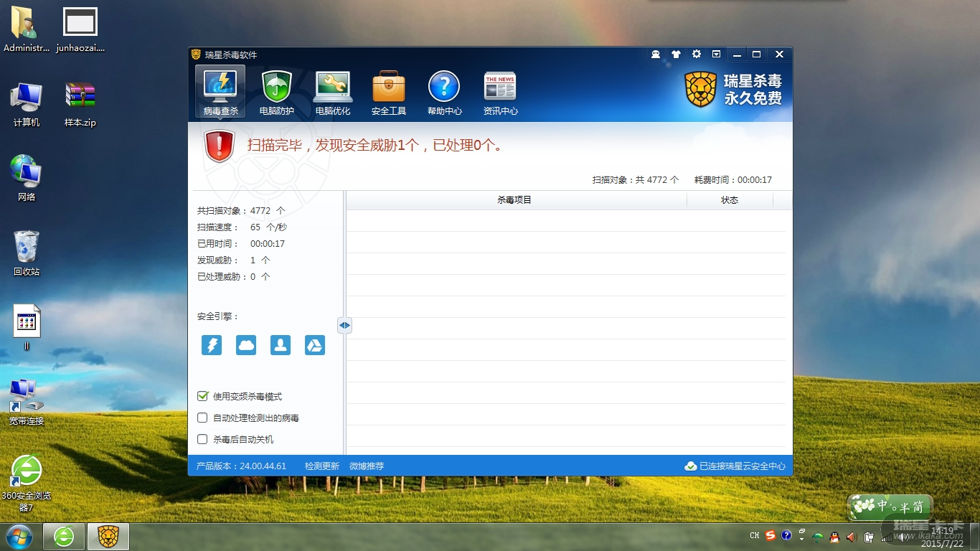This screenshot has width=980, height=551.
Task: Click the 状态 column header
Action: click(730, 200)
